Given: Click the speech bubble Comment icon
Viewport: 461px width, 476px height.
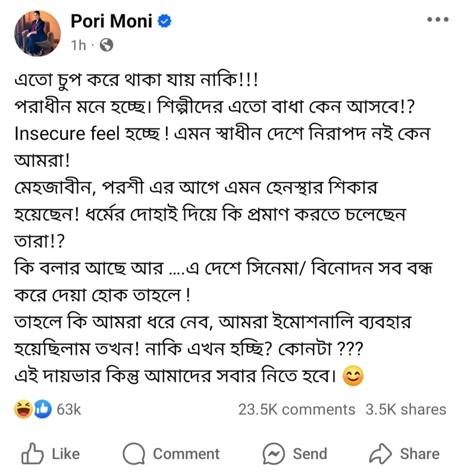Looking at the screenshot, I should pos(133,454).
